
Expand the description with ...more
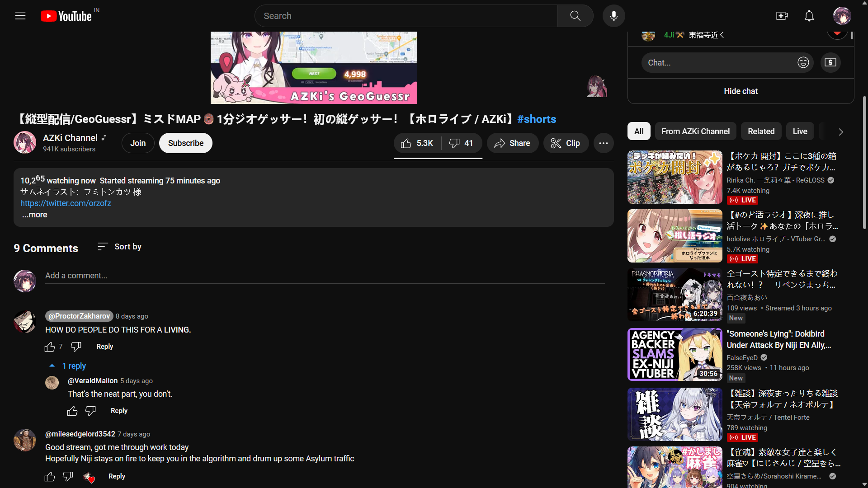(x=34, y=215)
